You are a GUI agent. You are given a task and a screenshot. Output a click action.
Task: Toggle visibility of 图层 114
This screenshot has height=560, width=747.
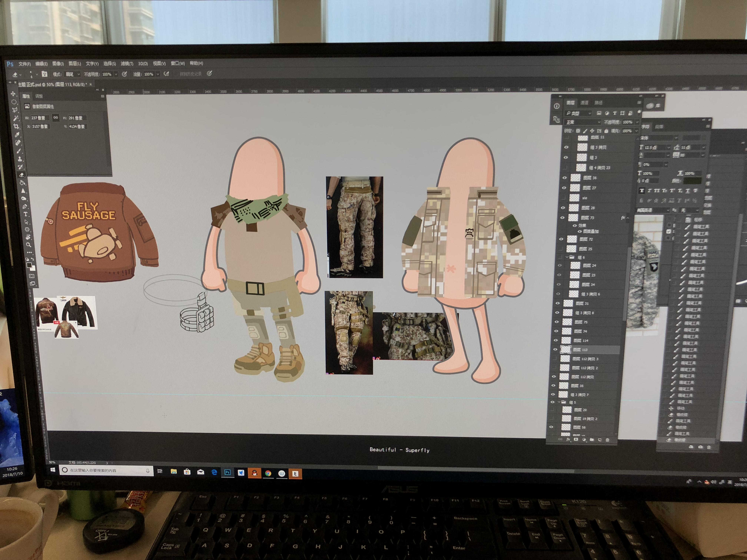click(556, 340)
